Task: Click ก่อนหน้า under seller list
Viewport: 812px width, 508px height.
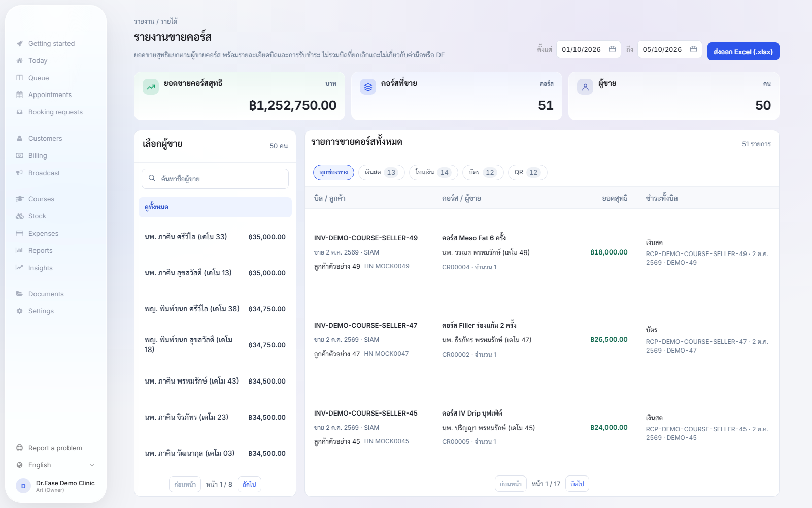Action: point(185,484)
